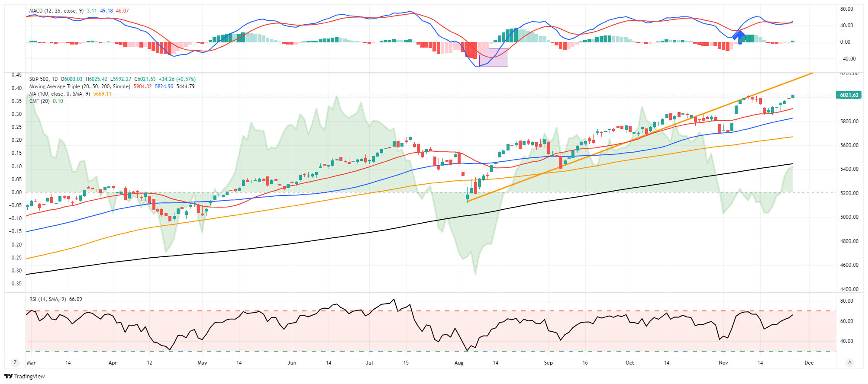Image resolution: width=868 pixels, height=384 pixels.
Task: Click the 20-period average value 5904.32
Action: 142,86
